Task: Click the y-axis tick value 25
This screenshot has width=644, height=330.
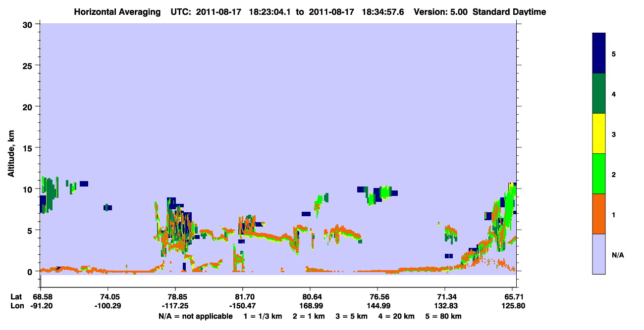Action: tap(29, 65)
